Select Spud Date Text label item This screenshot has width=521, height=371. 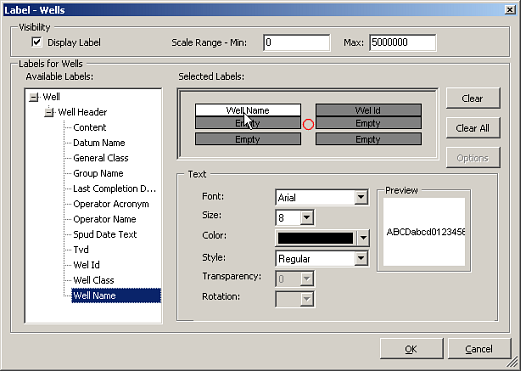pos(105,235)
